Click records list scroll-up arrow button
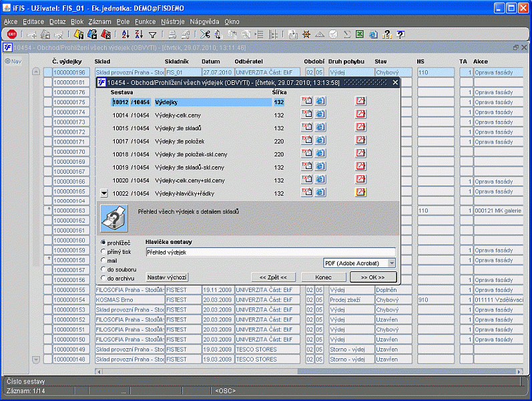532x401 pixels. pyautogui.click(x=36, y=72)
